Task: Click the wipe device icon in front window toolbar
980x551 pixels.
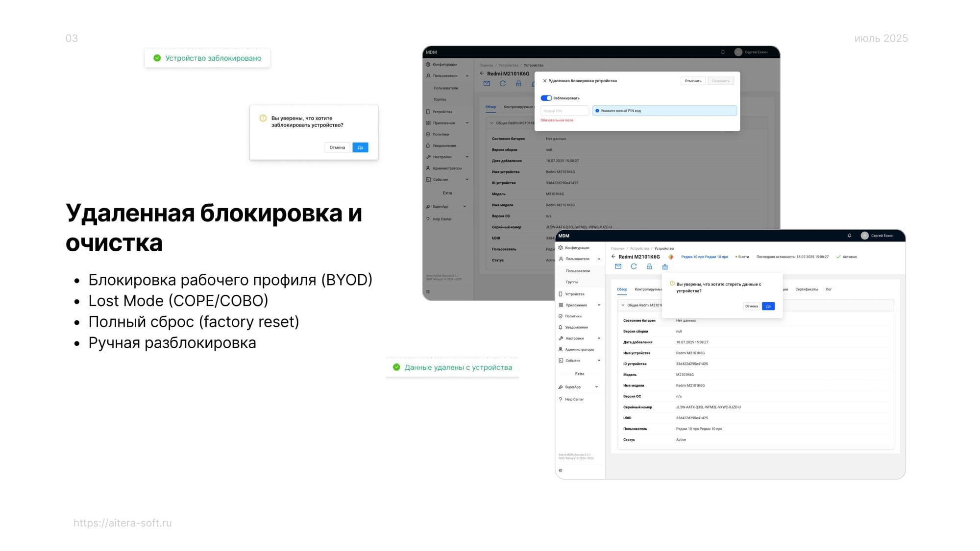Action: (x=665, y=267)
